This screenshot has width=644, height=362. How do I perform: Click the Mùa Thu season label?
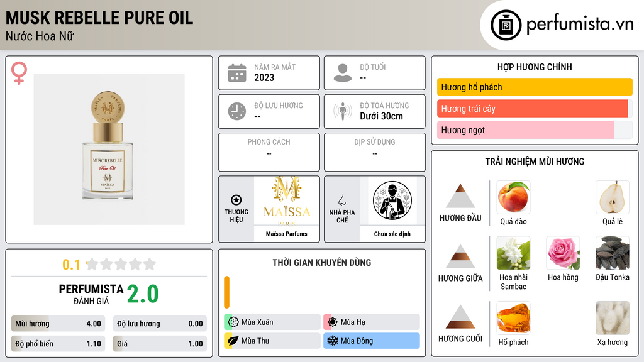point(255,341)
